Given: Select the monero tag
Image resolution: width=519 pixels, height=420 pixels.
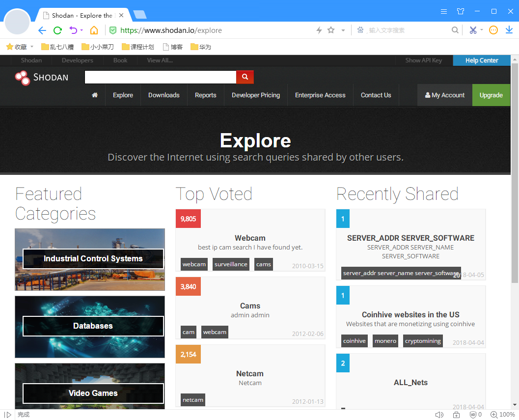Looking at the screenshot, I should click(x=385, y=341).
